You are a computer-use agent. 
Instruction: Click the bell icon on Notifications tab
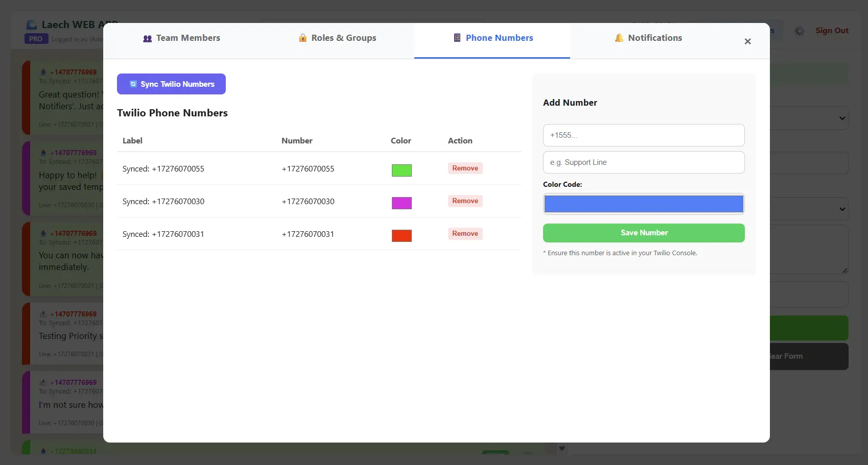(619, 37)
